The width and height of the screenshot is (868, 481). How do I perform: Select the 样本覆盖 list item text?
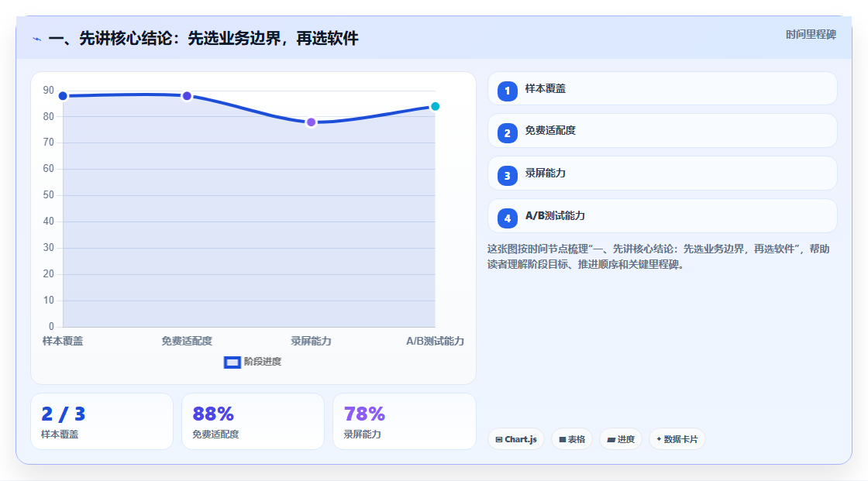(x=546, y=88)
